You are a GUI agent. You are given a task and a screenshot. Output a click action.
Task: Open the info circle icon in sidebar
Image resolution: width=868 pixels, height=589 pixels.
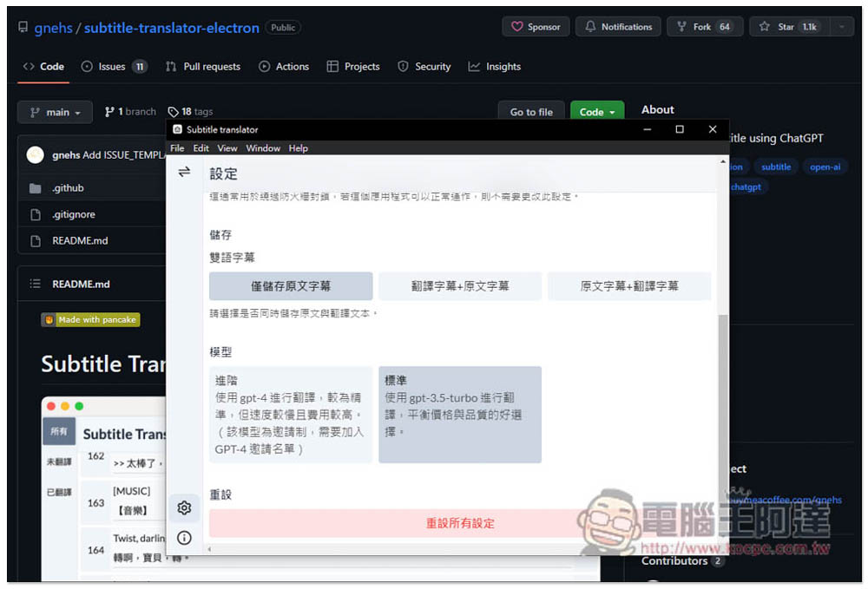coord(184,538)
